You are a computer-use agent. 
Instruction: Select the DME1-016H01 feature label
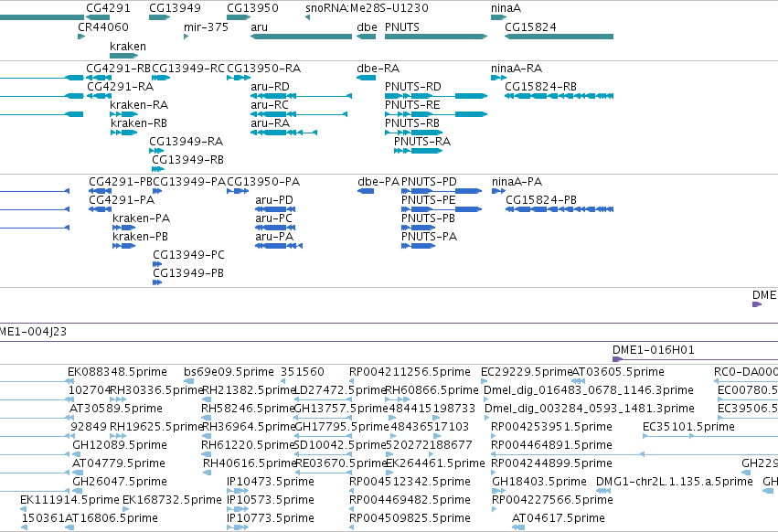(x=654, y=350)
